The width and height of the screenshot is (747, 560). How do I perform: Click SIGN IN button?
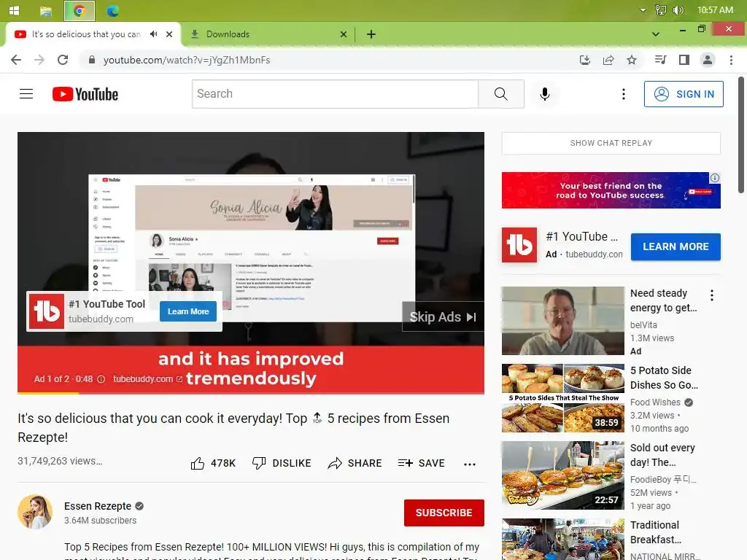pyautogui.click(x=684, y=94)
